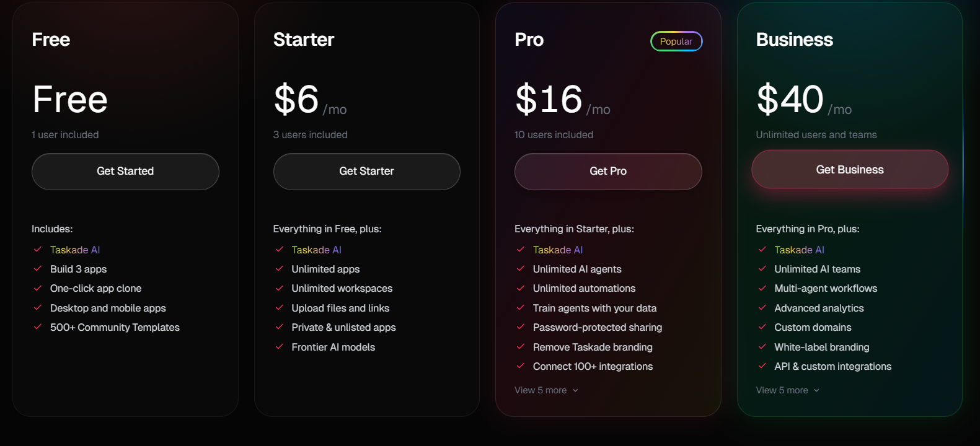Select the Get Business button
This screenshot has width=980, height=446.
(849, 170)
